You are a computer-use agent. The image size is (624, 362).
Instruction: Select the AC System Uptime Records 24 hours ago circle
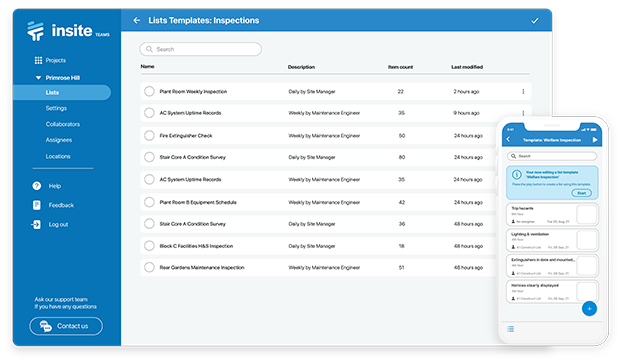click(149, 179)
